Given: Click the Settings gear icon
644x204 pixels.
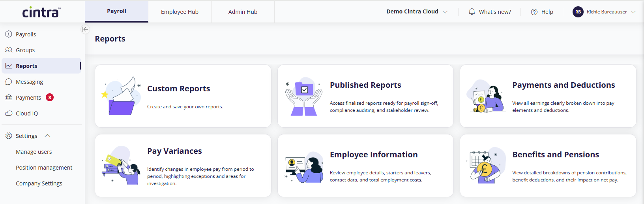Looking at the screenshot, I should (9, 136).
